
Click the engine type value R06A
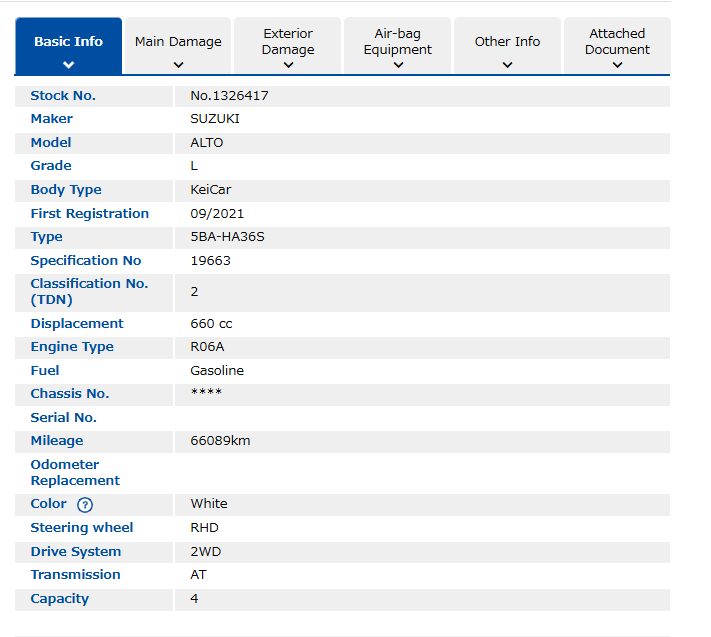[x=208, y=347]
